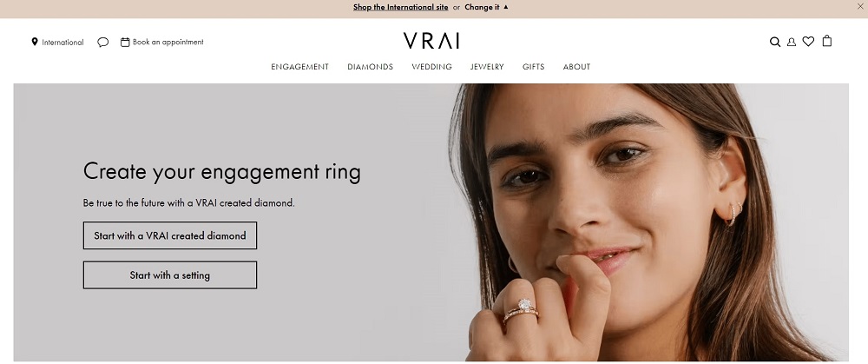Open the Wedding menu
This screenshot has width=868, height=364.
pyautogui.click(x=431, y=67)
